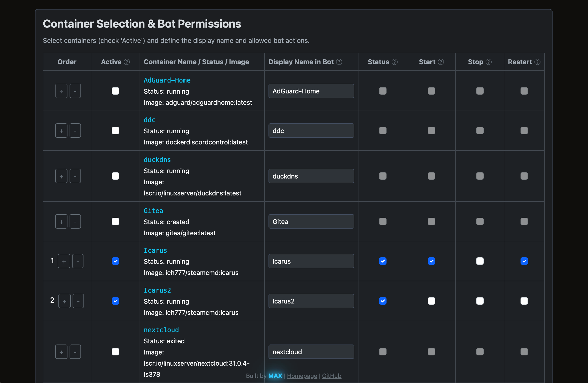Click the plus order button for Icarus2
Viewport: 588px width, 383px height.
coord(64,301)
